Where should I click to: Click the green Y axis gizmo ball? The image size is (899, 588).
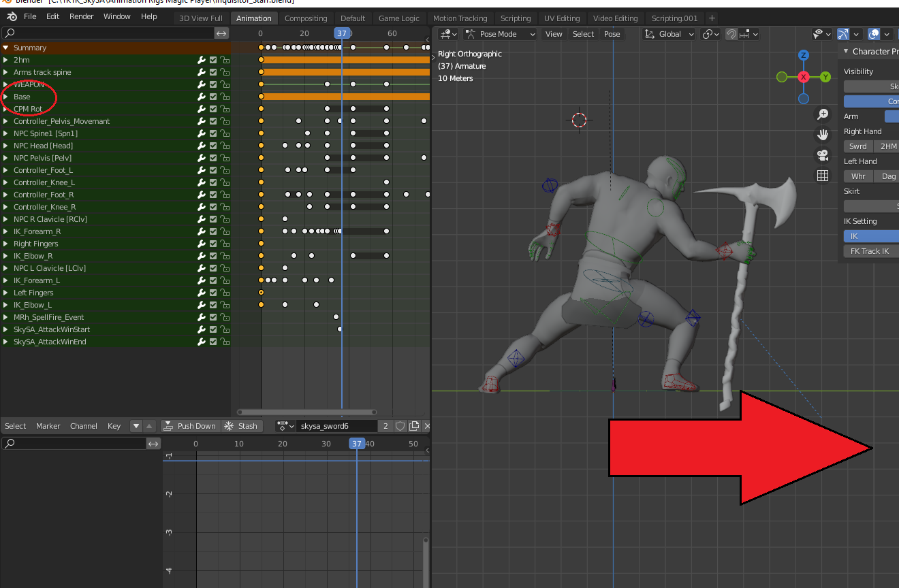point(825,77)
